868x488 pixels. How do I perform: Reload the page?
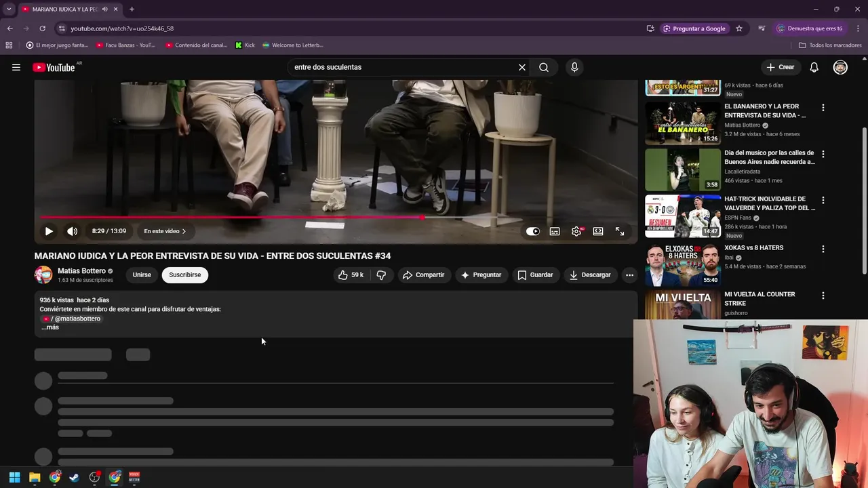click(42, 28)
